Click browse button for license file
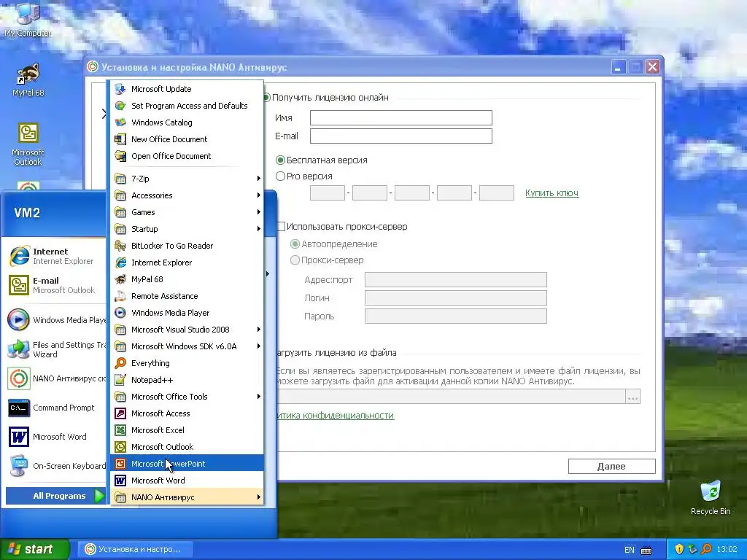The height and width of the screenshot is (560, 747). (632, 397)
